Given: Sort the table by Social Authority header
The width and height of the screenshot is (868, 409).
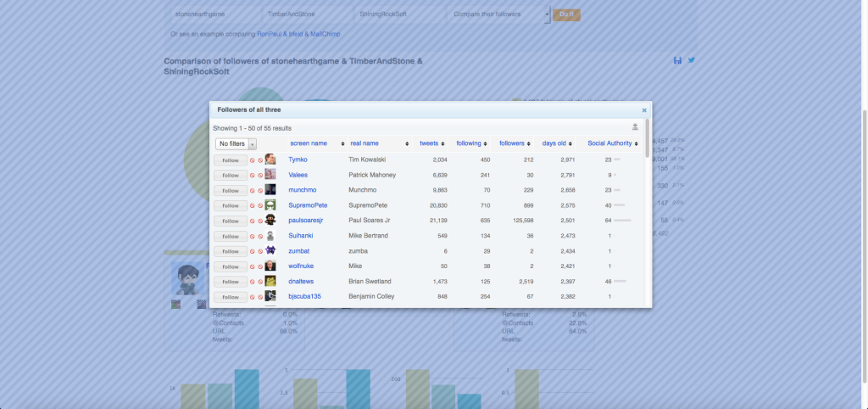Looking at the screenshot, I should [609, 143].
